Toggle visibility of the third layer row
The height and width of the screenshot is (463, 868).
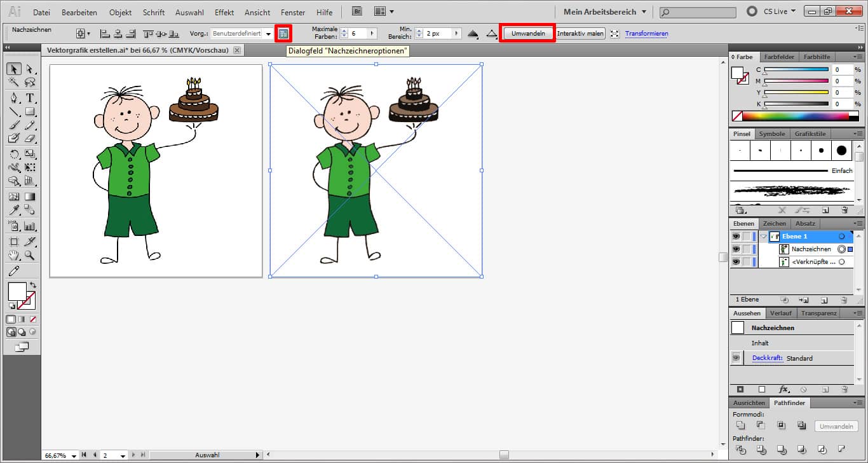tap(736, 261)
